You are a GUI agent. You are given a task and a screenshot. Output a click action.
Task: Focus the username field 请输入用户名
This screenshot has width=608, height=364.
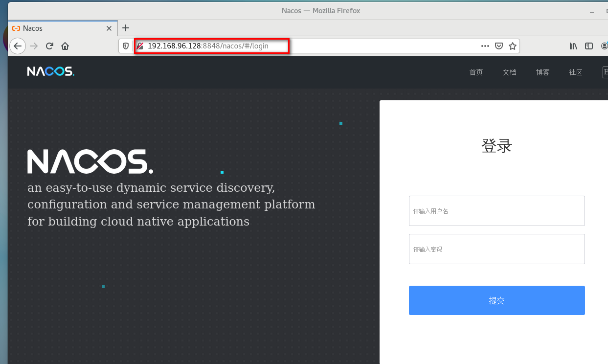pyautogui.click(x=497, y=211)
